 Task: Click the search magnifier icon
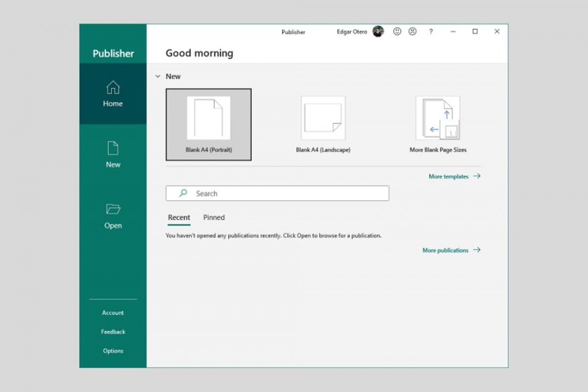pos(183,193)
